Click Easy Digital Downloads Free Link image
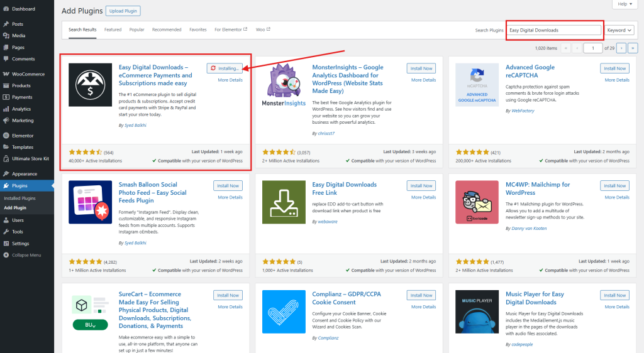Image resolution: width=644 pixels, height=353 pixels. (284, 202)
